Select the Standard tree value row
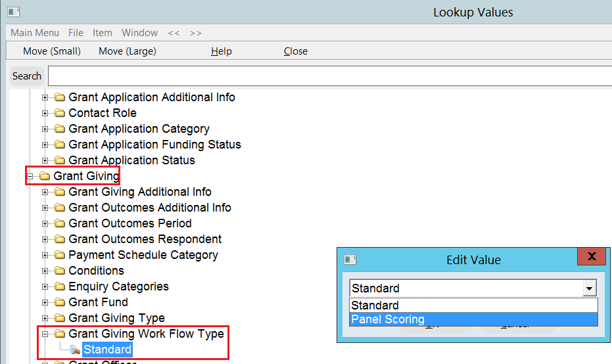This screenshot has height=364, width=612. tap(107, 350)
